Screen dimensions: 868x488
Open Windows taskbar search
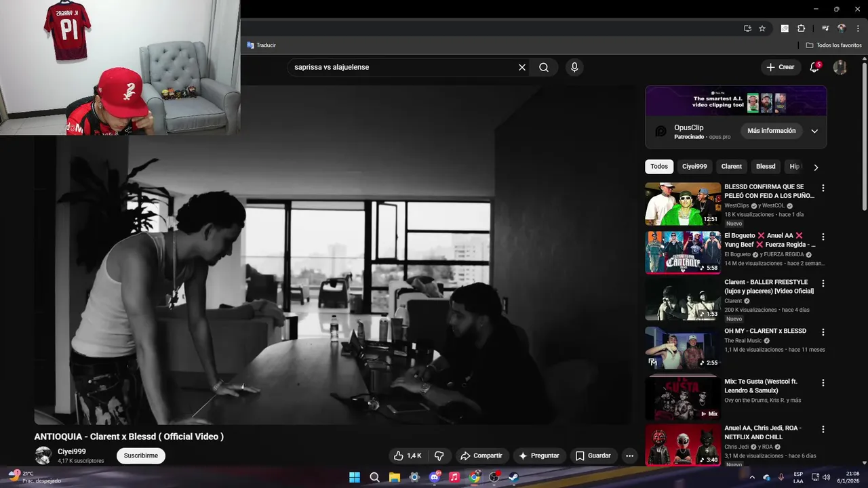coord(374,477)
